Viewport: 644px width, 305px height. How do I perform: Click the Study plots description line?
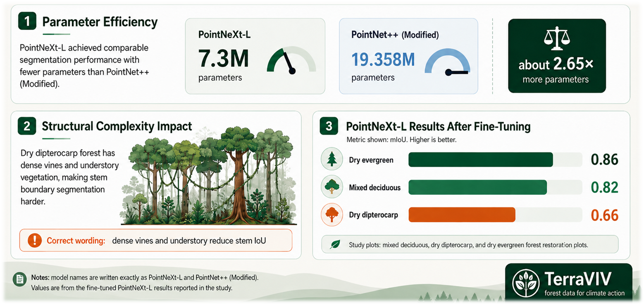point(469,245)
